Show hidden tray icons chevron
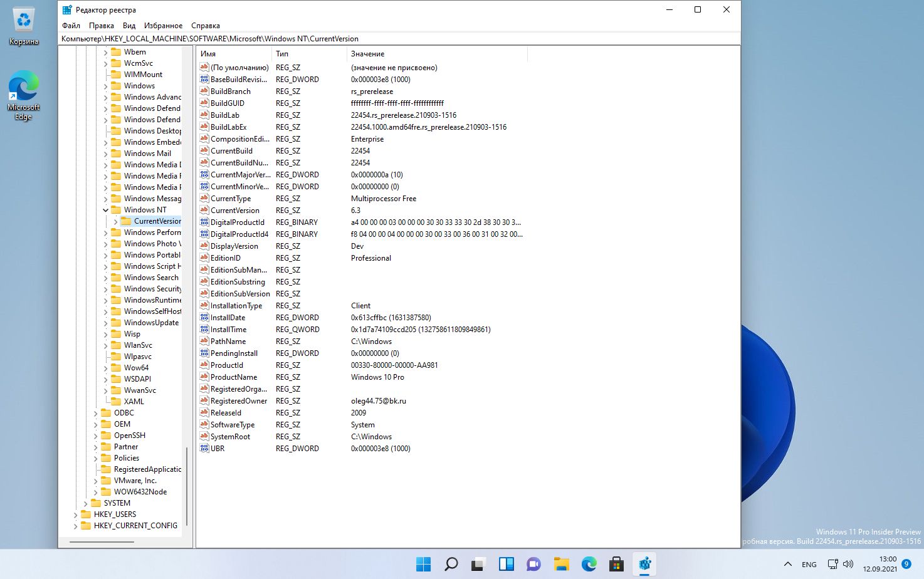 tap(788, 564)
